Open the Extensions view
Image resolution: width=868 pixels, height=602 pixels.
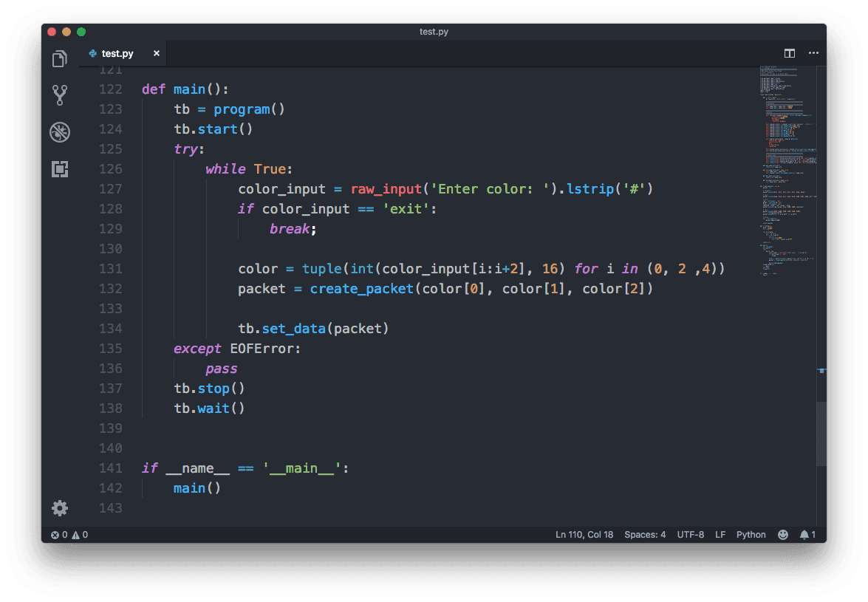[x=60, y=169]
